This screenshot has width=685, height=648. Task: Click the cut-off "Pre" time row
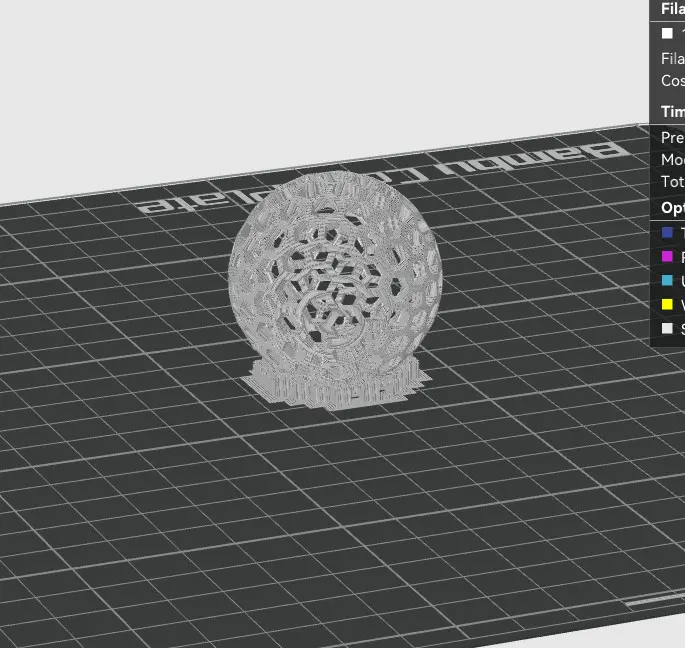click(672, 137)
